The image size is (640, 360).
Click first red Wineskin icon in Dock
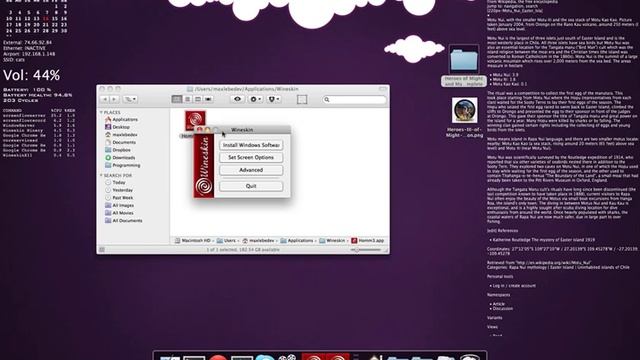313,357
